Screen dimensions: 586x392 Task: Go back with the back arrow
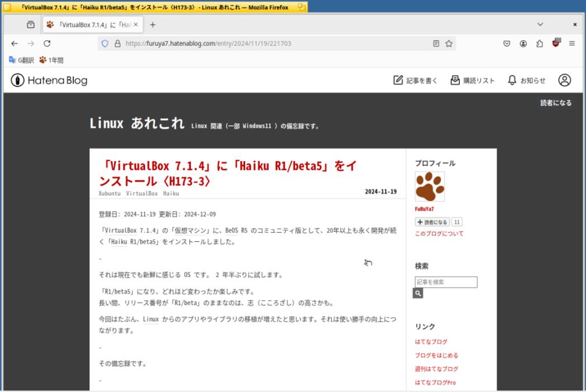(15, 44)
